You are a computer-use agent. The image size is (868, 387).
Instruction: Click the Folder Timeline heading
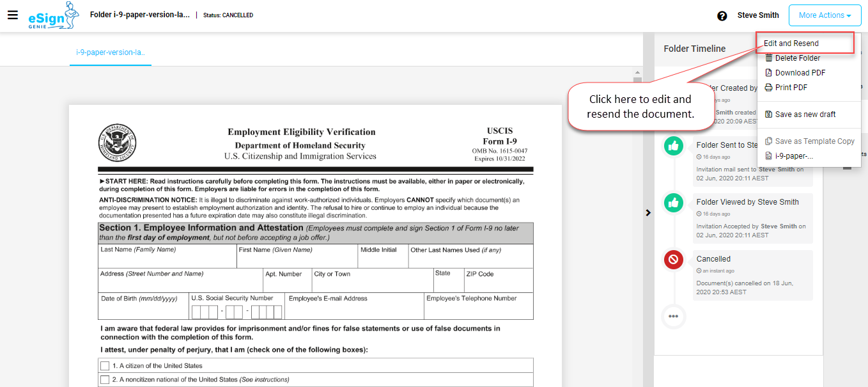coord(695,49)
